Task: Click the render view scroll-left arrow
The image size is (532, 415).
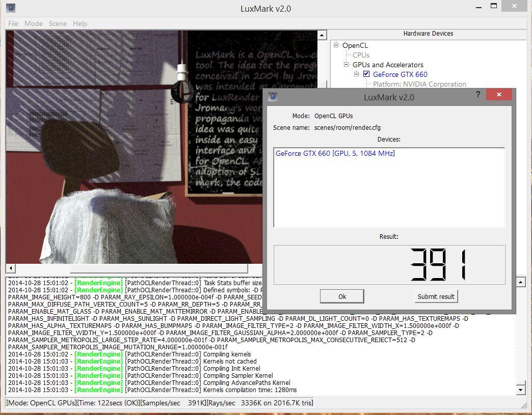Action: click(11, 268)
